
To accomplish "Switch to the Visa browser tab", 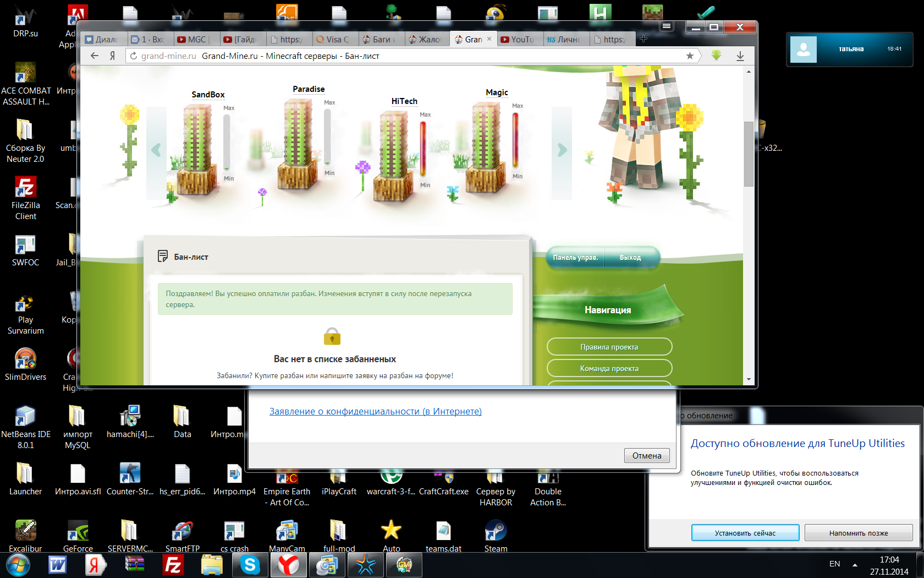I will tap(335, 39).
